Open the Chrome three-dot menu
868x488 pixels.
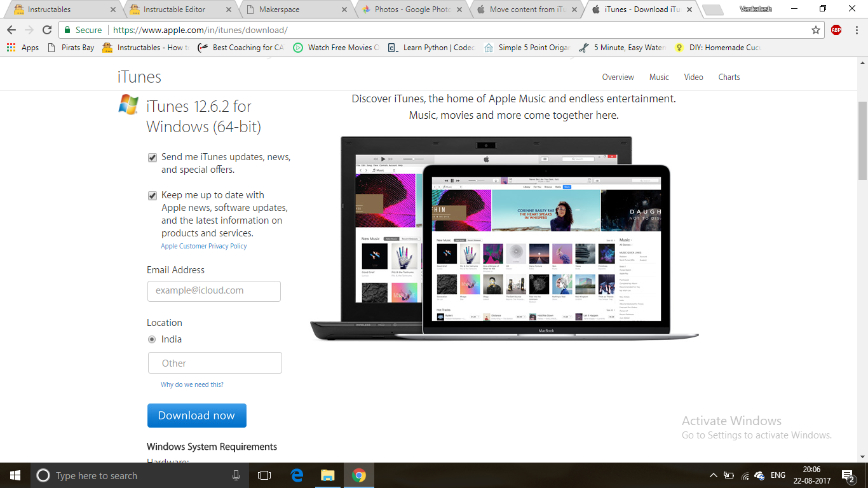[x=855, y=30]
